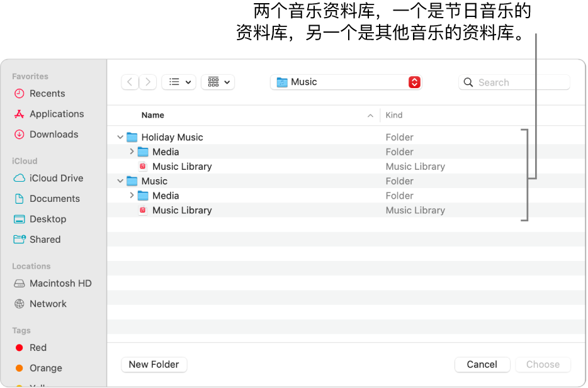The height and width of the screenshot is (388, 588).
Task: Open Downloads from the sidebar
Action: pos(54,134)
